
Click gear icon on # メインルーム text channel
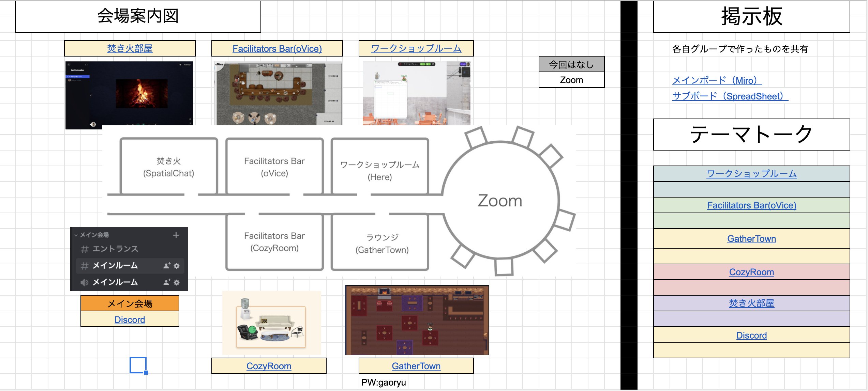[x=177, y=266]
